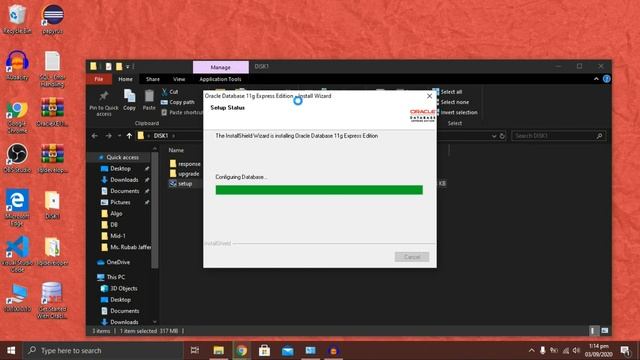Click the Cut scissors command
This screenshot has height=360, width=640.
point(170,92)
